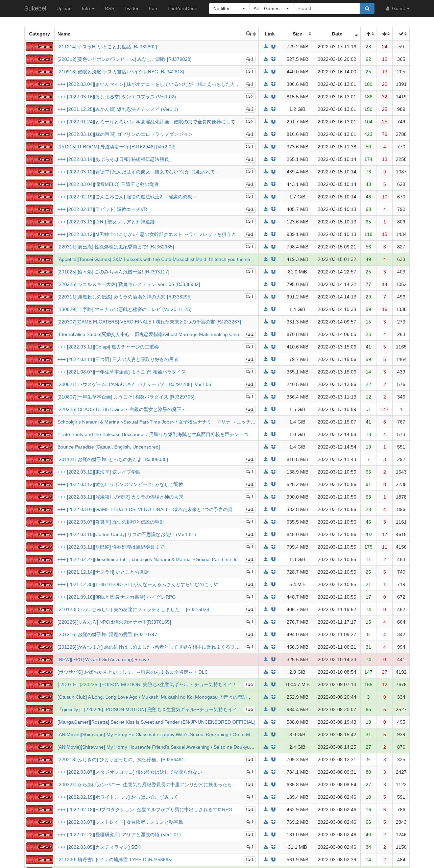This screenshot has height=868, width=434.
Task: Download torrent for PANACEA Z row
Action: click(x=266, y=384)
